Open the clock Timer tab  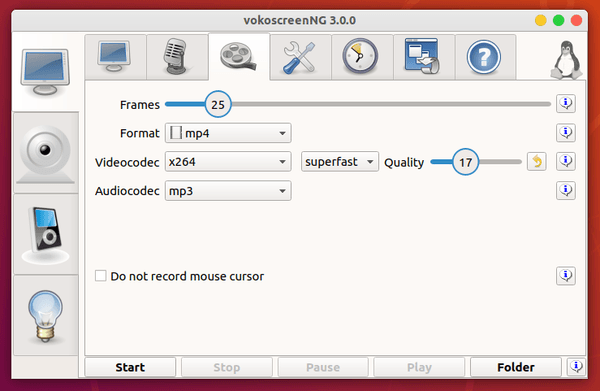[362, 57]
